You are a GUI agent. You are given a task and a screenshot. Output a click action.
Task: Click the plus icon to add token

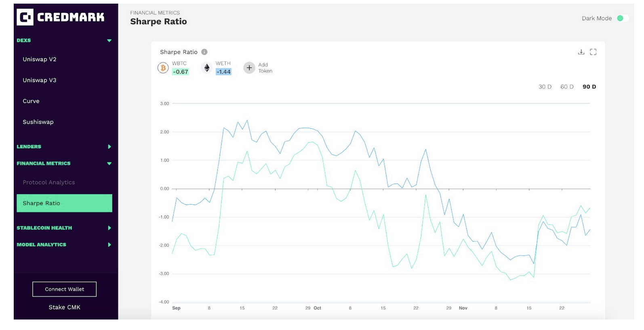point(249,68)
